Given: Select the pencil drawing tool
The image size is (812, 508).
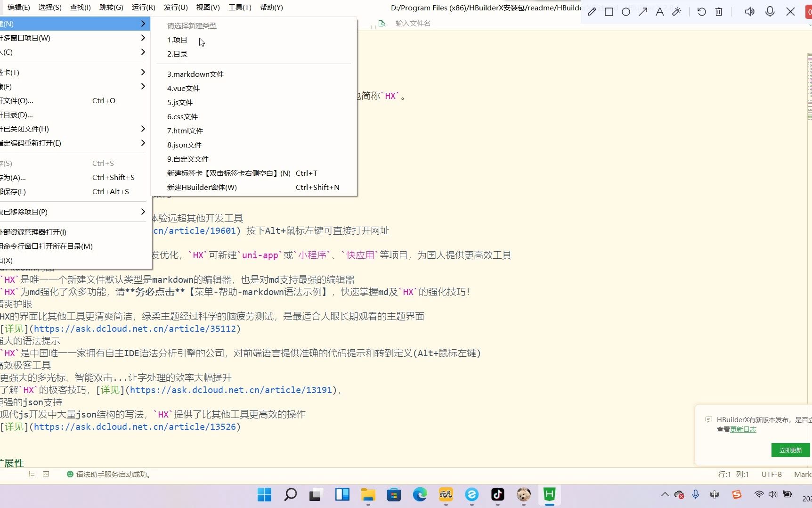Looking at the screenshot, I should (x=592, y=12).
